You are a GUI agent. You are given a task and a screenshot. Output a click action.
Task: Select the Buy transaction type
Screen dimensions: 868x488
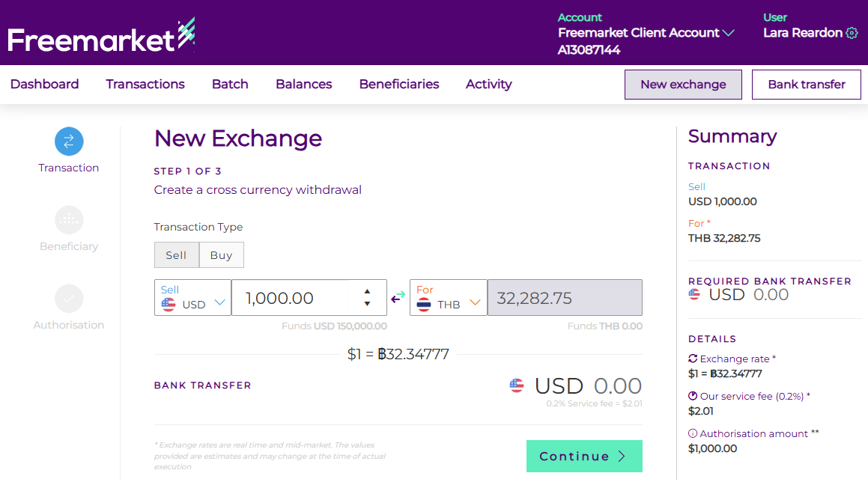[221, 255]
